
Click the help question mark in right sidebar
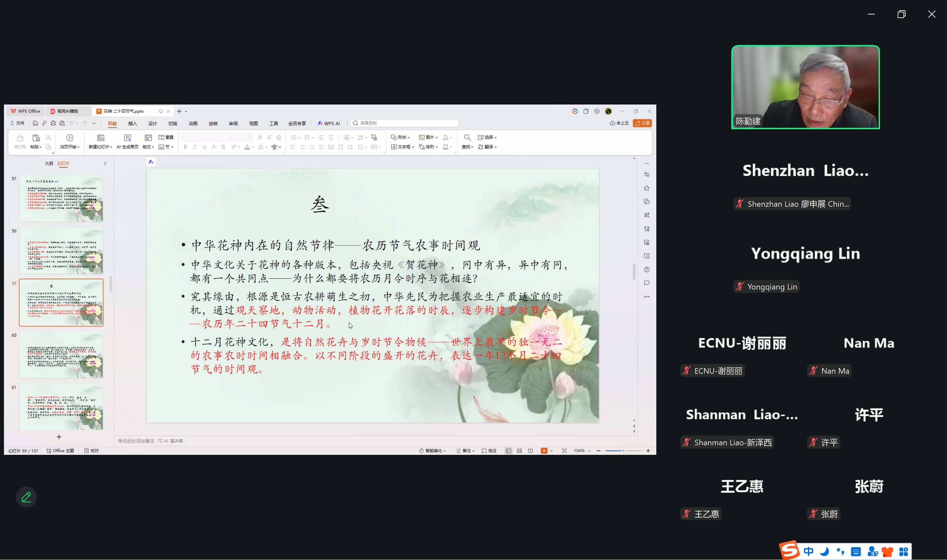click(646, 269)
